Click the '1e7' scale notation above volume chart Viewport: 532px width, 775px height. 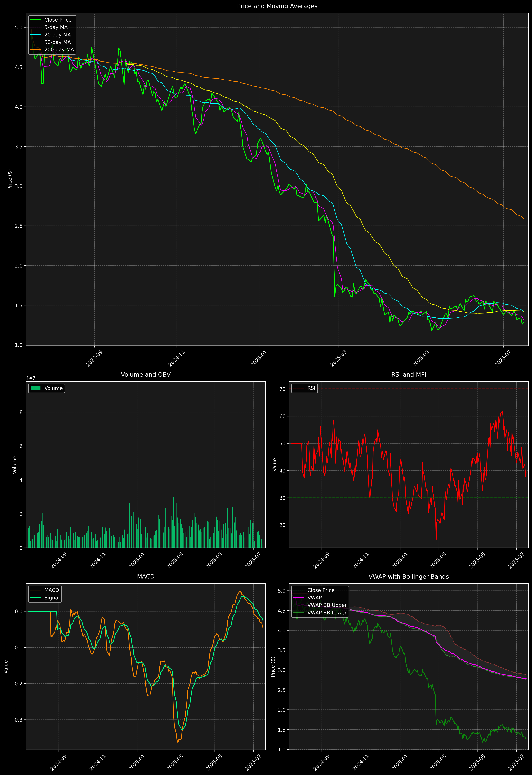[31, 379]
